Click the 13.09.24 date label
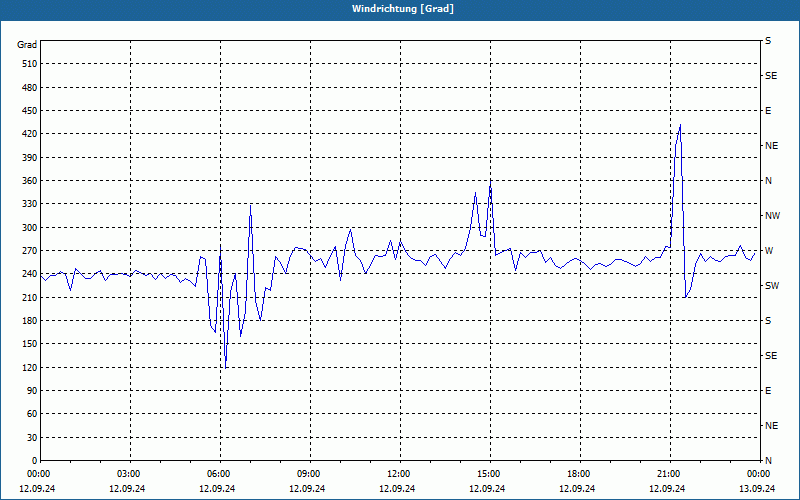 point(757,489)
